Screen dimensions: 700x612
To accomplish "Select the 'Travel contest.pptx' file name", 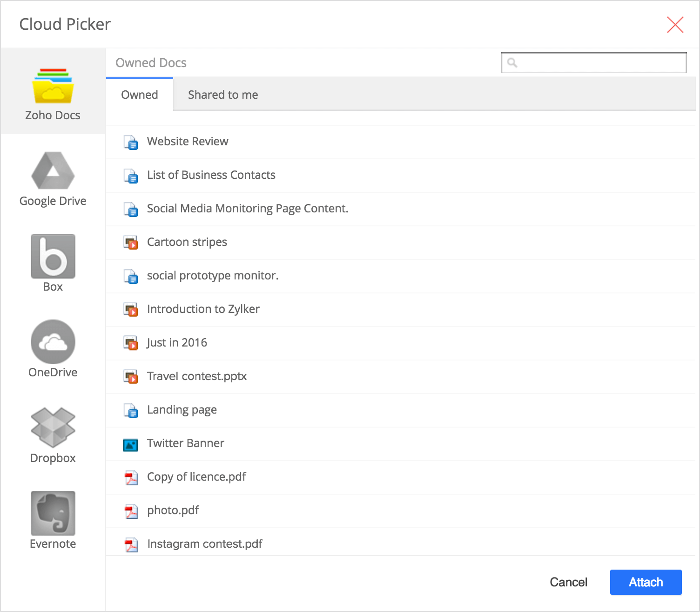I will 197,376.
